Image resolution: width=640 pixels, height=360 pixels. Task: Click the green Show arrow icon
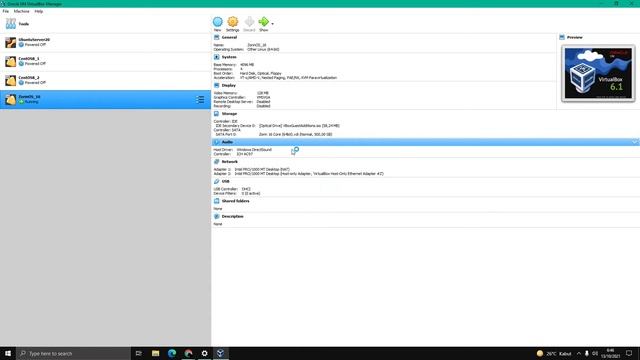(264, 22)
